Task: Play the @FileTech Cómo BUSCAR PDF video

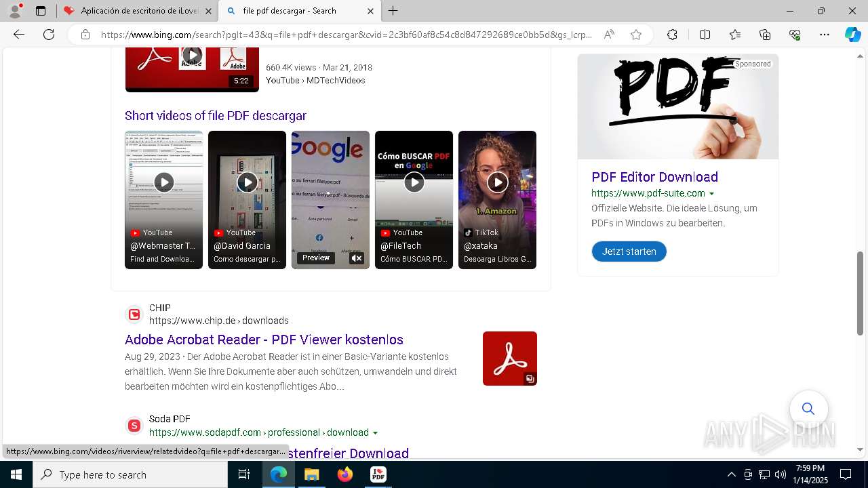Action: point(414,200)
